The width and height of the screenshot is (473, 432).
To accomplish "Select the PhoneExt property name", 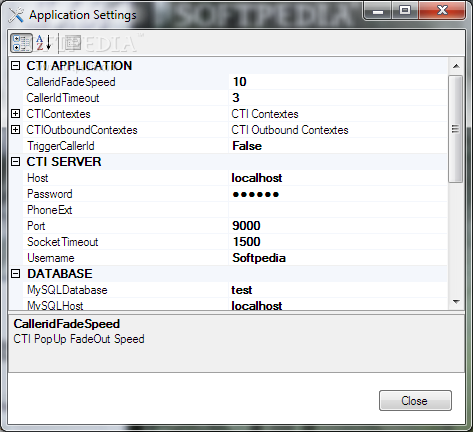I will (50, 210).
